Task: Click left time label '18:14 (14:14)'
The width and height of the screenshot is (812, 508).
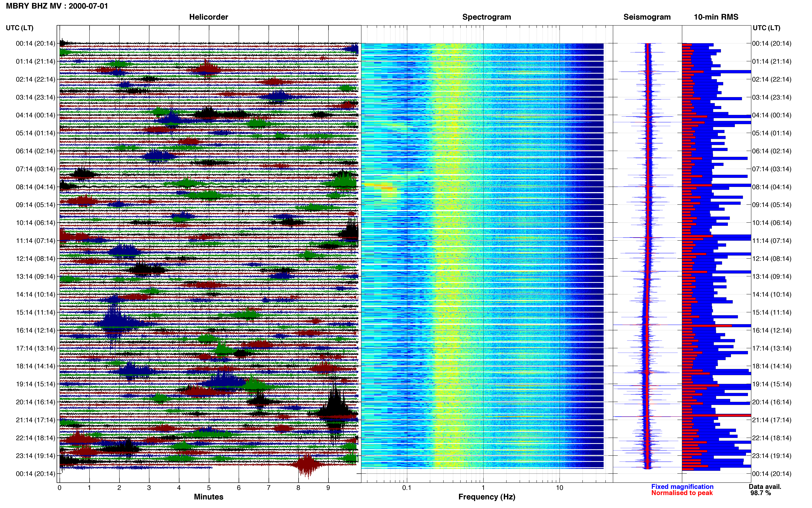Action: click(x=35, y=366)
